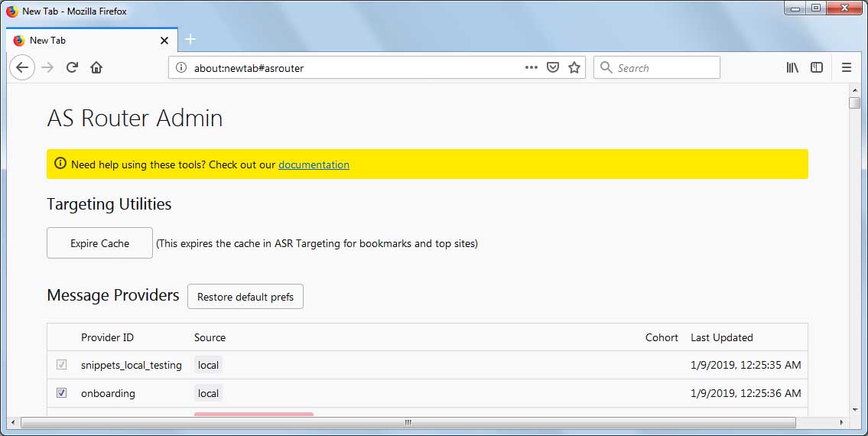Click the vertical scrollbar down arrow
Image resolution: width=868 pixels, height=436 pixels.
coord(855,410)
